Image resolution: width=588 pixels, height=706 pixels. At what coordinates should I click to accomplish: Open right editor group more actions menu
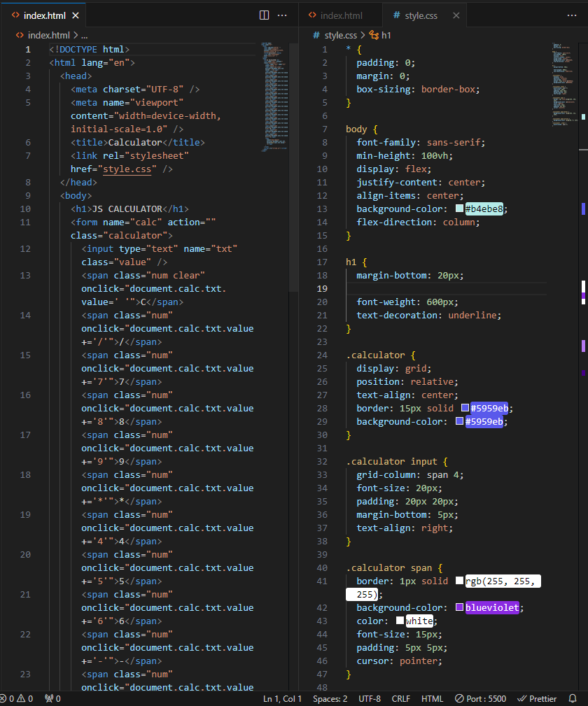coord(572,15)
